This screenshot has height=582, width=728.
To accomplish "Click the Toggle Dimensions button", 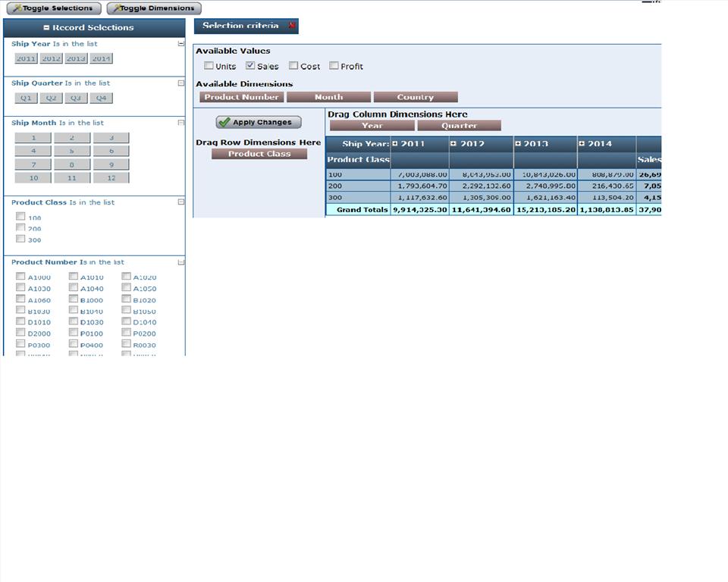I will point(154,8).
